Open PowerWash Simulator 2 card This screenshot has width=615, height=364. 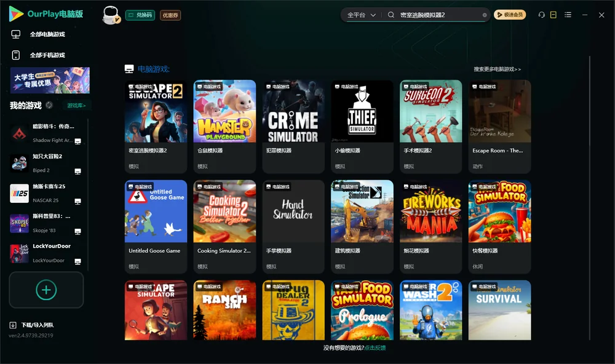point(431,310)
